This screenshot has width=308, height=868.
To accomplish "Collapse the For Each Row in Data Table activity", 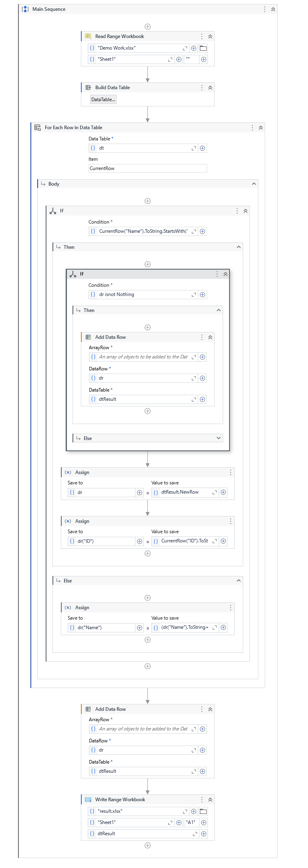I will click(x=261, y=128).
